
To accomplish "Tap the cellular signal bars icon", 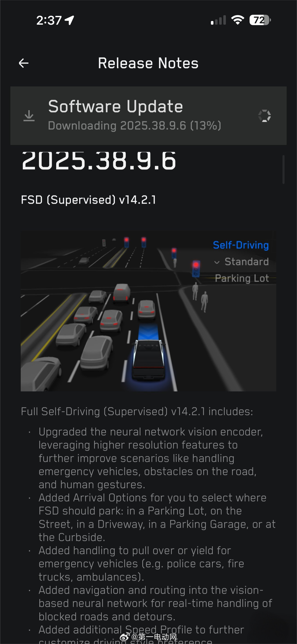I will coord(218,20).
